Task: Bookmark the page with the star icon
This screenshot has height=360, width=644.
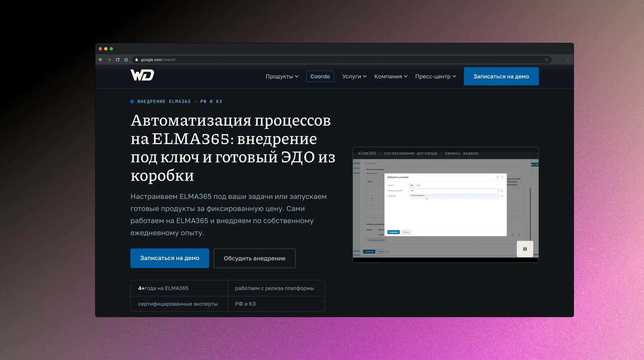Action: tap(547, 60)
